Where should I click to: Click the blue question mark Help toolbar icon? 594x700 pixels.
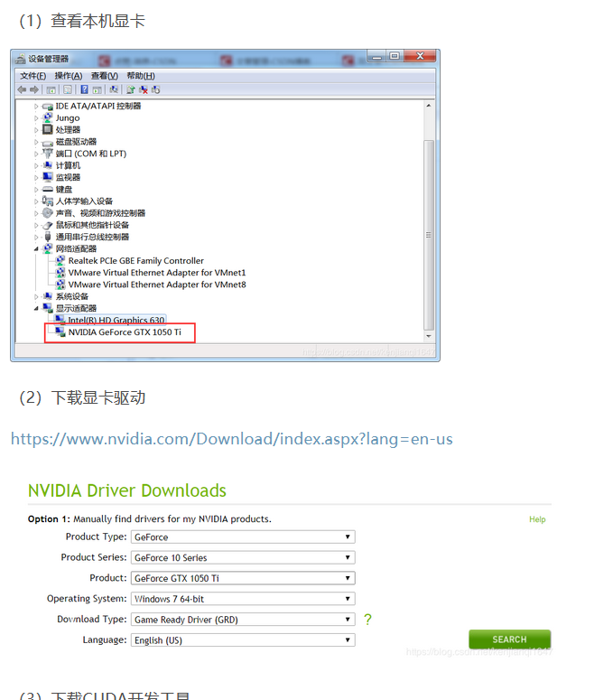click(x=84, y=89)
